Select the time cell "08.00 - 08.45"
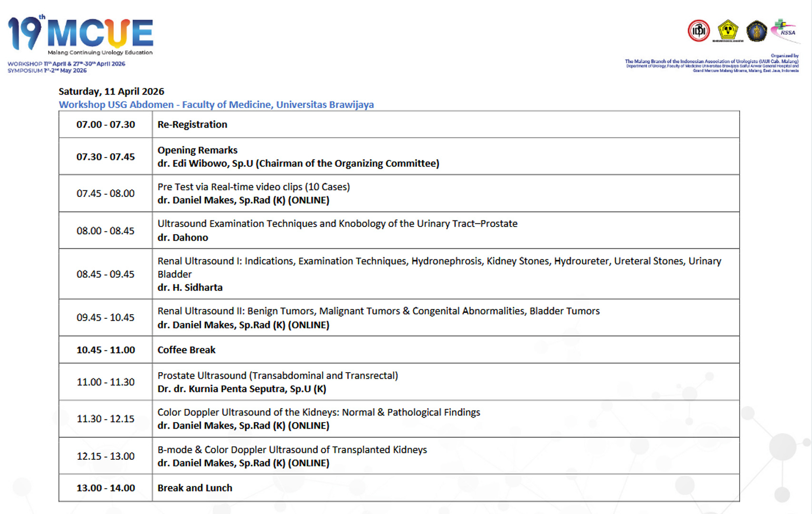The image size is (812, 514). [106, 231]
